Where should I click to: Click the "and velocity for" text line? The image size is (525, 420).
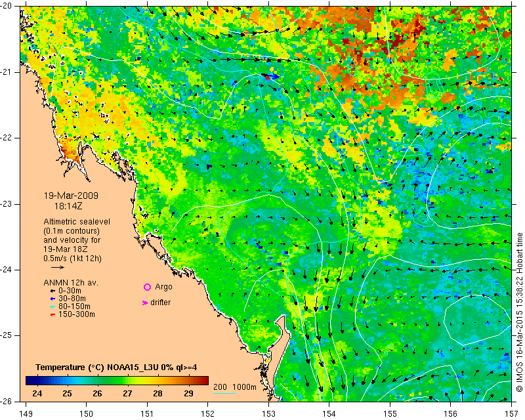click(x=72, y=240)
